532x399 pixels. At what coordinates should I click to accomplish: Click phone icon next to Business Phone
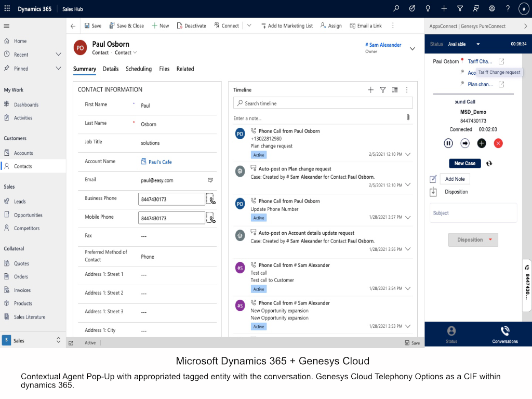coord(212,199)
